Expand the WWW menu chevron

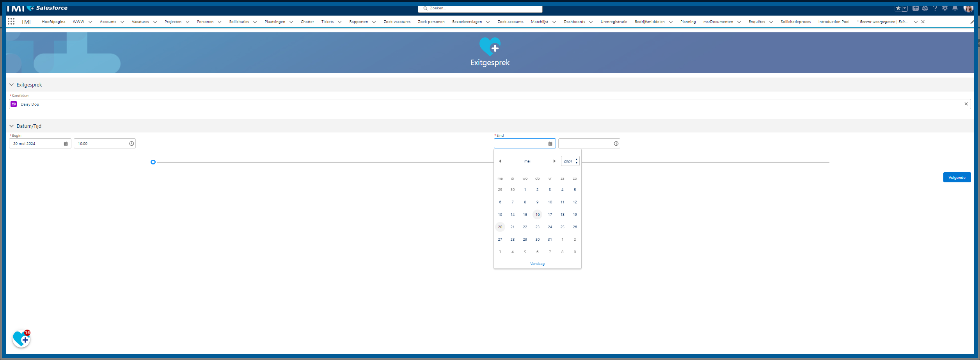(x=90, y=22)
